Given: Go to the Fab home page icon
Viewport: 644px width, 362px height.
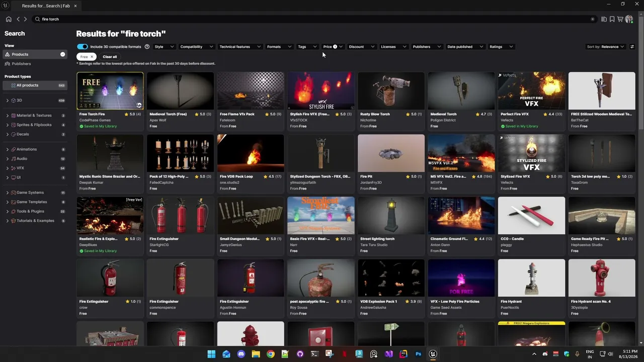Looking at the screenshot, I should click(9, 19).
